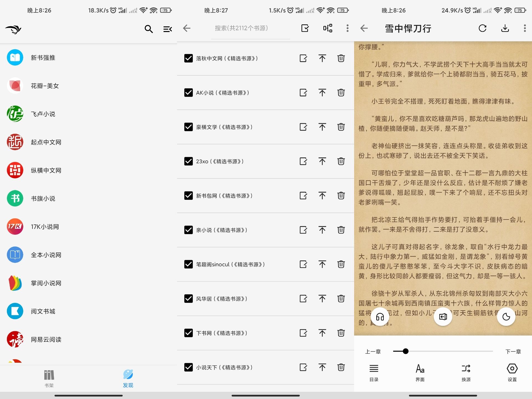
Task: Uncheck the 笔趣阁sinocul source
Action: 188,264
